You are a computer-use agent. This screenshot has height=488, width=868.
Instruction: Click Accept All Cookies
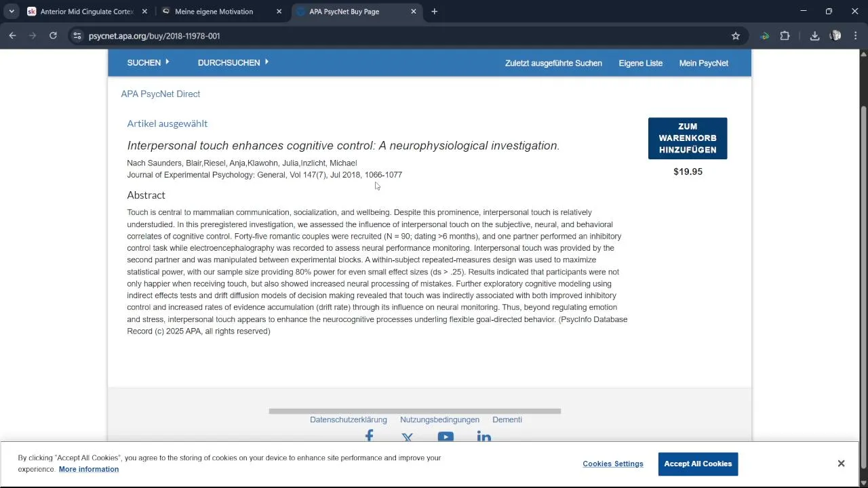pyautogui.click(x=698, y=464)
